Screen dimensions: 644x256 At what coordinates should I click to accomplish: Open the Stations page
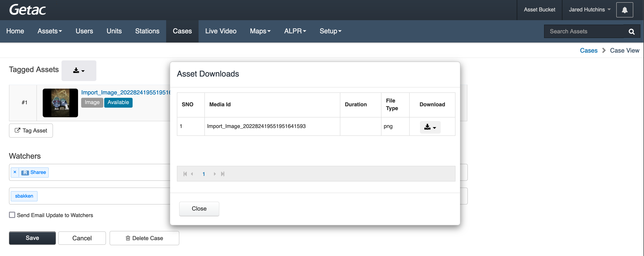tap(147, 31)
